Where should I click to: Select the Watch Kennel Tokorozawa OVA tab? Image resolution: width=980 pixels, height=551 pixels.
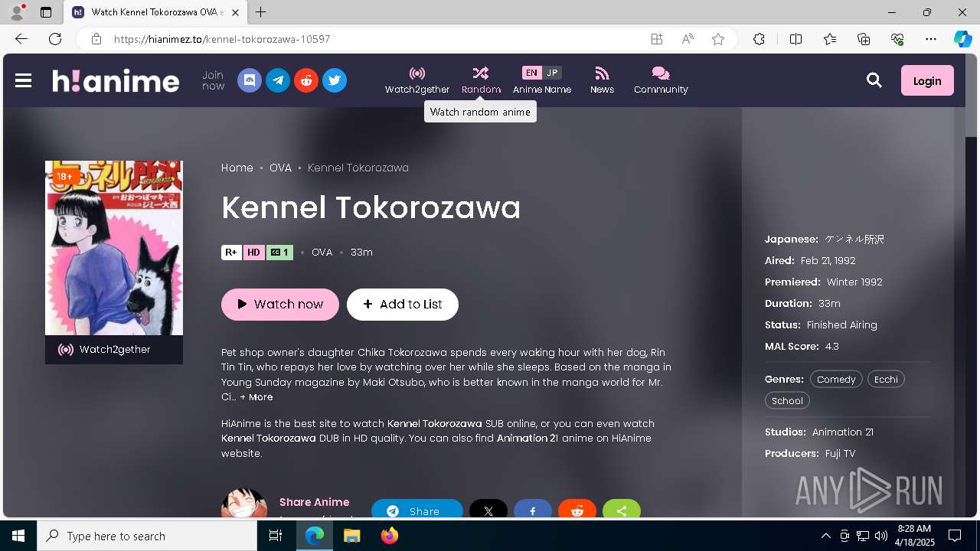(x=155, y=12)
